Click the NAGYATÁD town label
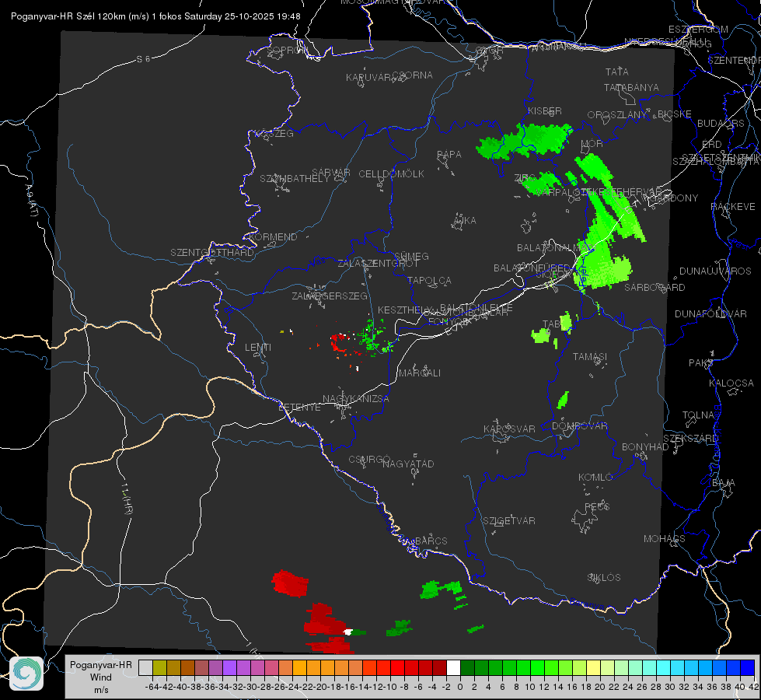Viewport: 761px width, 700px height. pyautogui.click(x=408, y=464)
